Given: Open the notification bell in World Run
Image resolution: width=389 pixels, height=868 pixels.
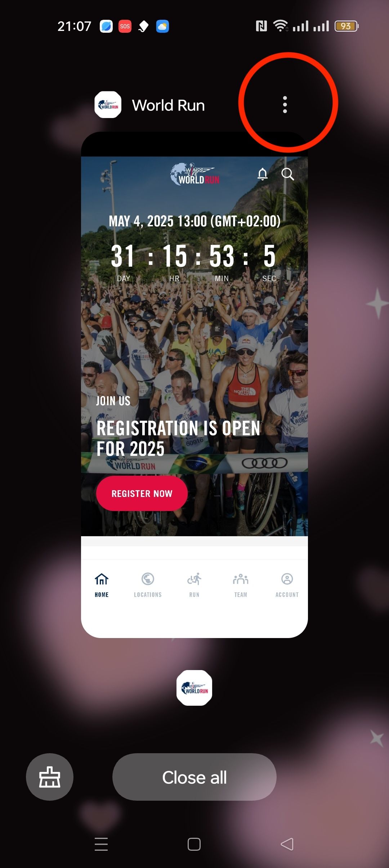Looking at the screenshot, I should [263, 174].
